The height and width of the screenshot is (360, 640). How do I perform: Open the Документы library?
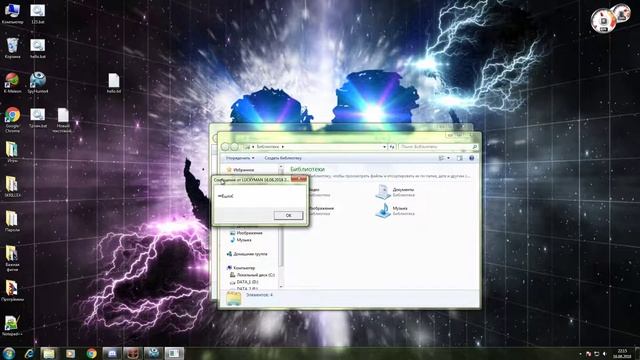tap(395, 192)
